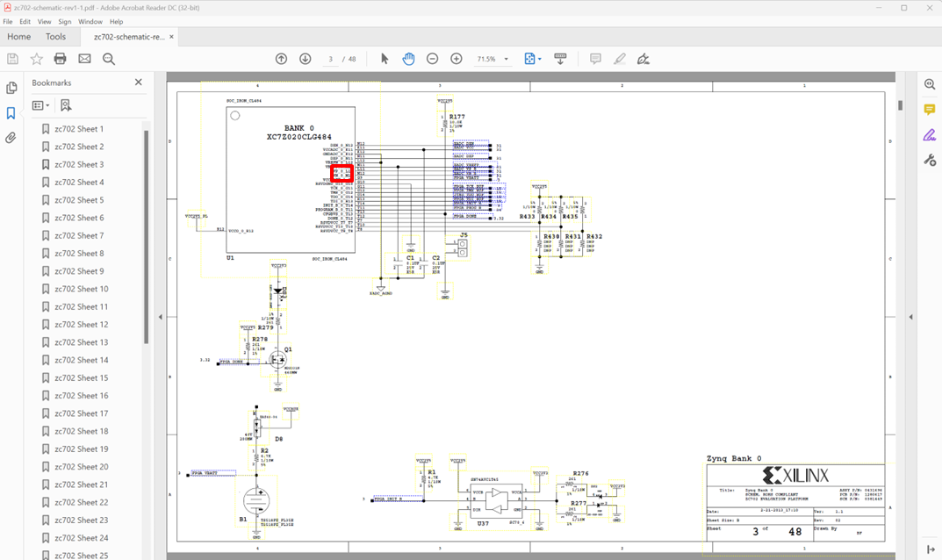Click the Print file icon
Viewport: 942px width, 560px height.
click(60, 59)
